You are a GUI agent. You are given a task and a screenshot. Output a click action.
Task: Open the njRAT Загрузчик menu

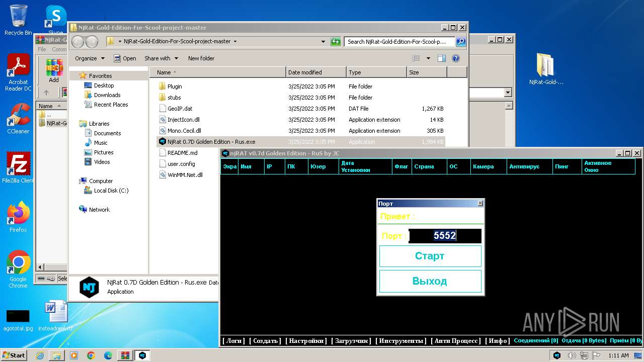351,341
